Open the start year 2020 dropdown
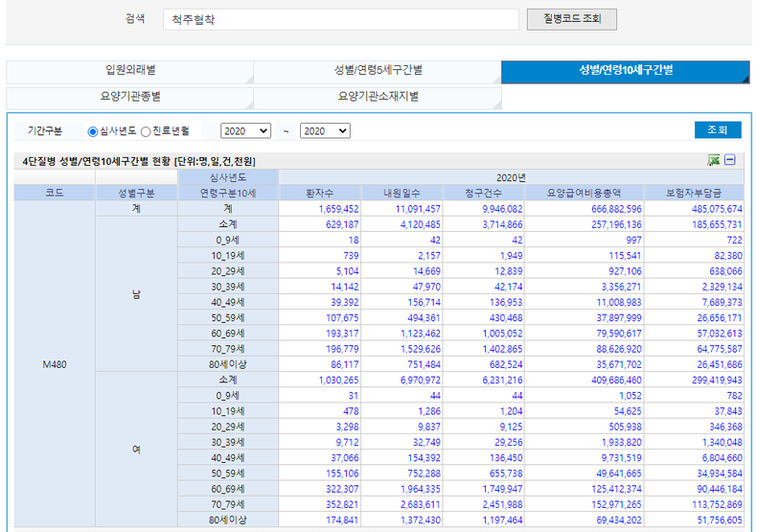The height and width of the screenshot is (532, 757). point(245,130)
